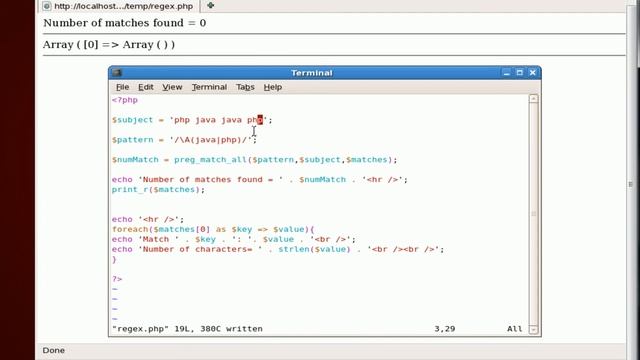Open the Edit menu in Terminal
This screenshot has width=640, height=360.
click(146, 87)
